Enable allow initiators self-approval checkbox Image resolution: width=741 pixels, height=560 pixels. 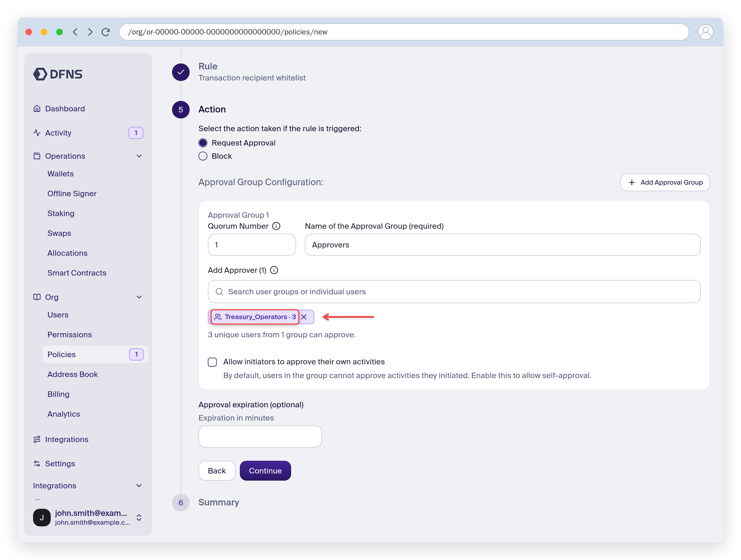click(212, 362)
